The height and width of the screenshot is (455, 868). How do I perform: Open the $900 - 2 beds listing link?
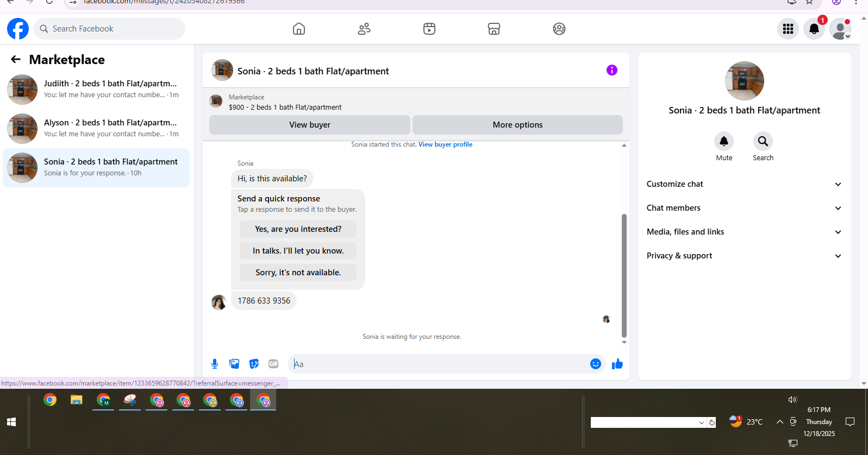click(x=285, y=108)
